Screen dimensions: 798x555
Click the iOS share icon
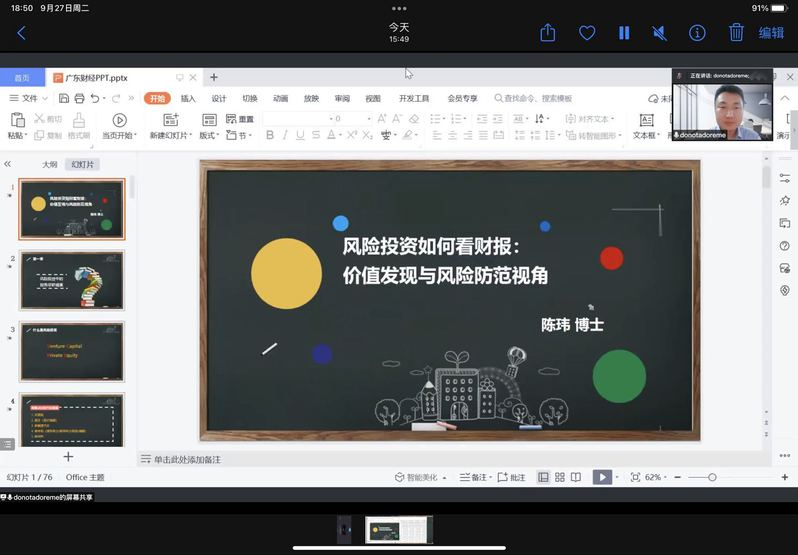(547, 32)
